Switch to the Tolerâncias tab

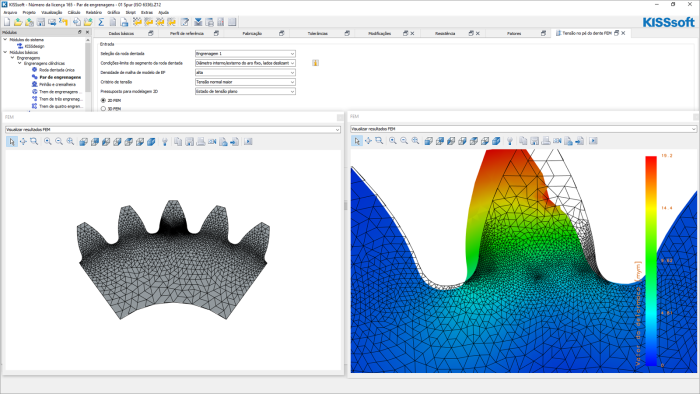317,33
